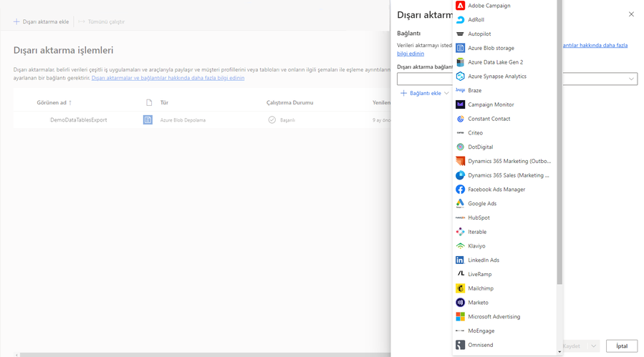Viewport: 644px width, 357px height.
Task: Click the Klaviyo icon
Action: [x=460, y=246]
